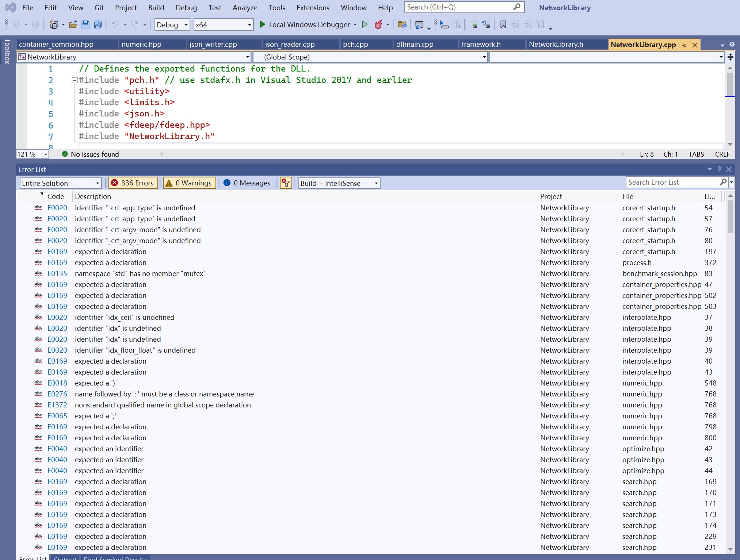Open the Entire Solution scope dropdown
Image resolution: width=740 pixels, height=560 pixels.
[60, 183]
